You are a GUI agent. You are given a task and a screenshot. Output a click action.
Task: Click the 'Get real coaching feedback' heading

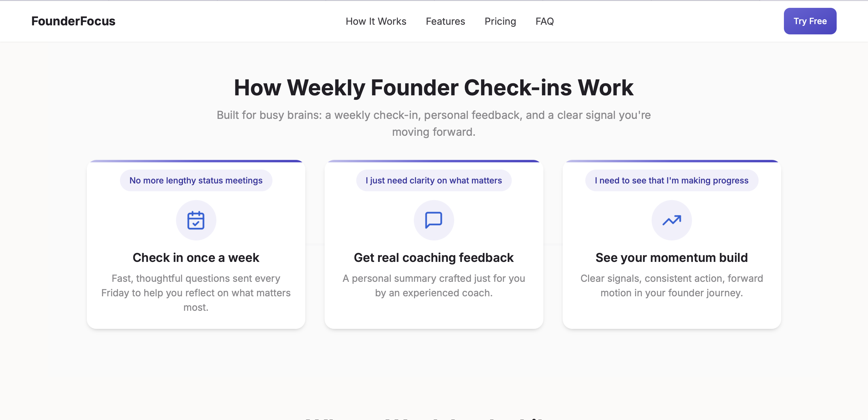click(x=434, y=257)
